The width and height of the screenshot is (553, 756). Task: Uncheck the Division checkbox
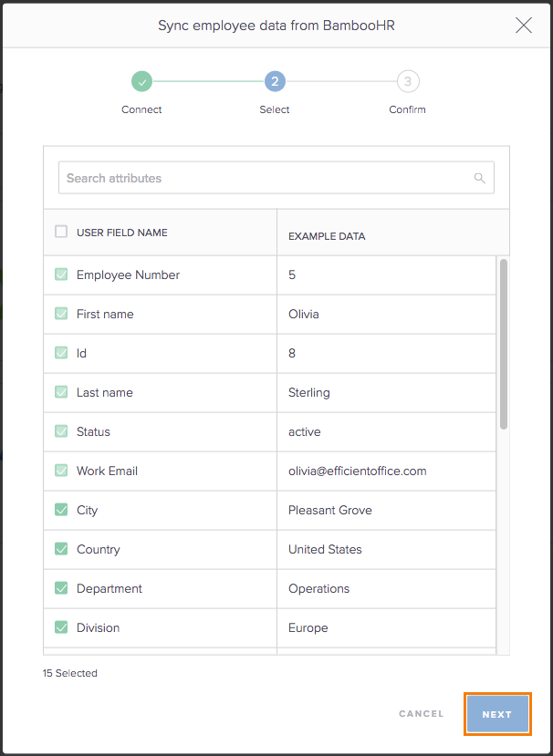tap(61, 627)
